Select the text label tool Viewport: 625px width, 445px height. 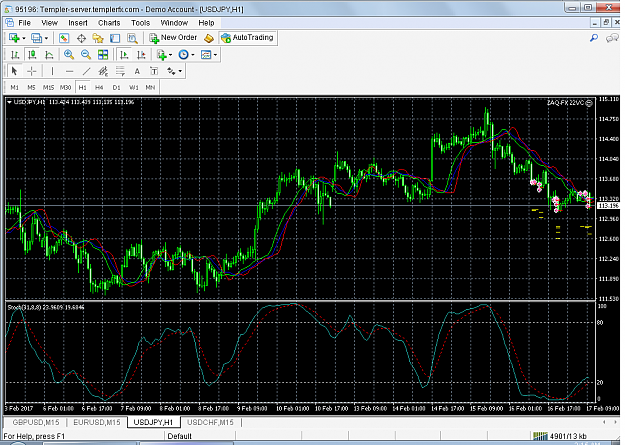pyautogui.click(x=154, y=71)
